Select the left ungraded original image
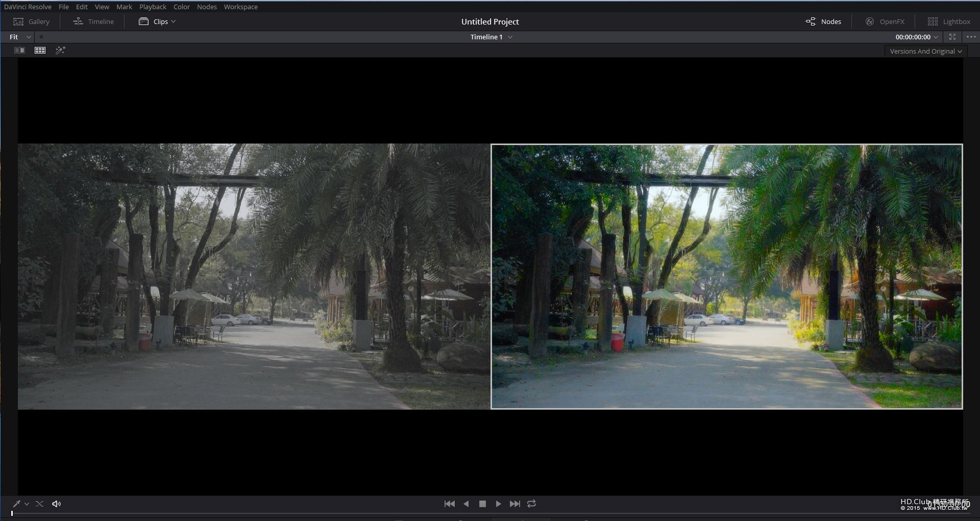This screenshot has width=980, height=521. tap(254, 276)
